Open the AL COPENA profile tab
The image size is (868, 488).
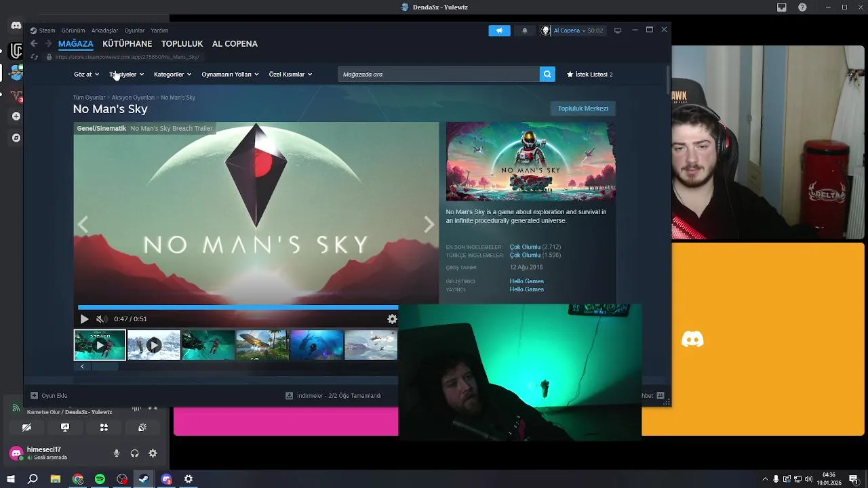(235, 43)
